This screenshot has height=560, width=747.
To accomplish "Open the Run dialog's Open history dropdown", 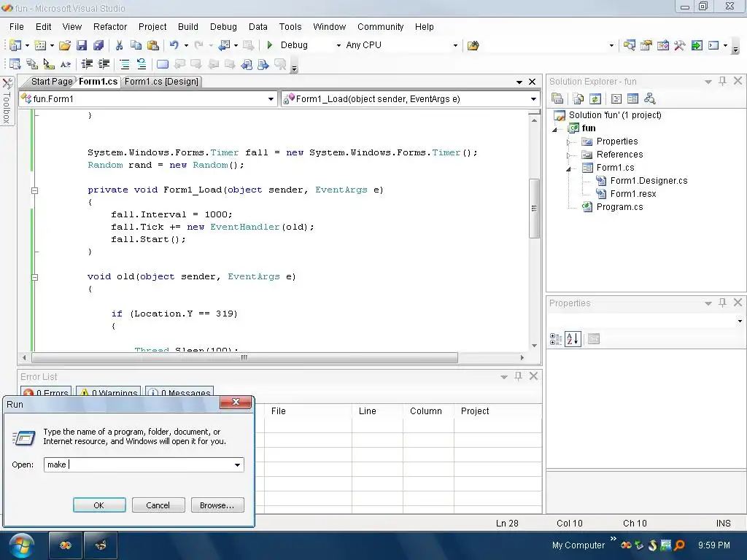I will [237, 464].
